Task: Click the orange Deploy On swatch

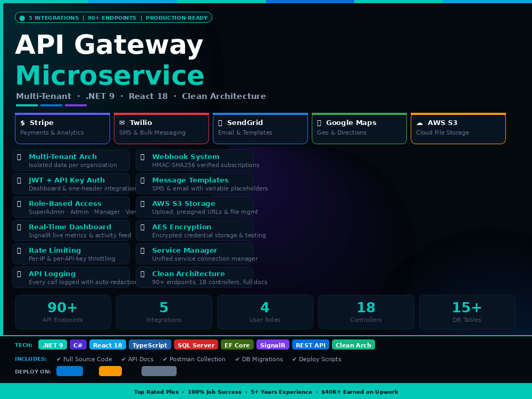Action: pos(110,371)
